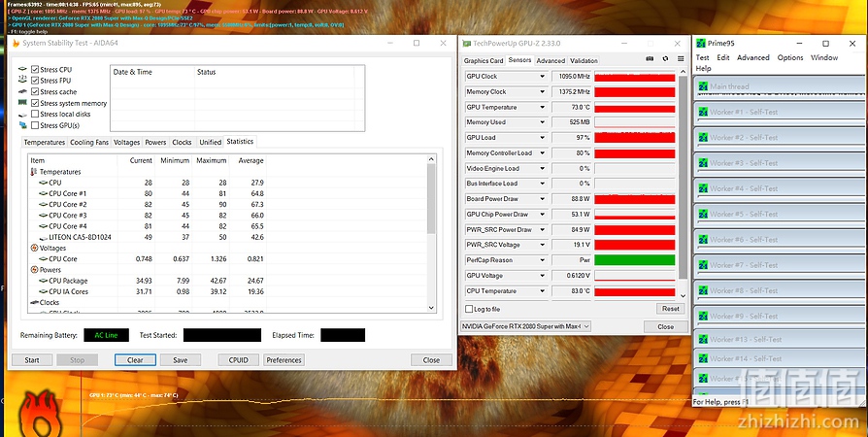Enable Log to file in GPU-Z

point(469,309)
